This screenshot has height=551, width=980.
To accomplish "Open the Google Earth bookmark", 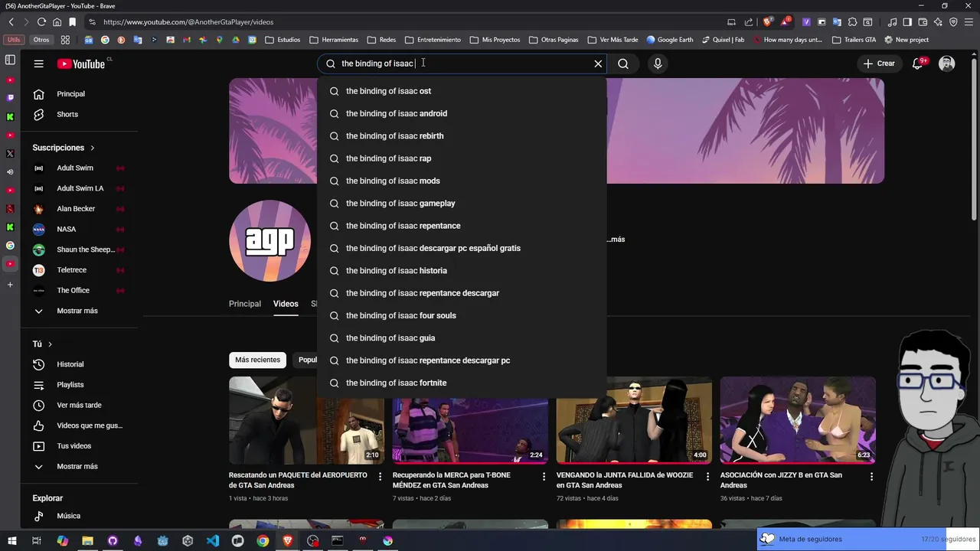I will point(669,40).
